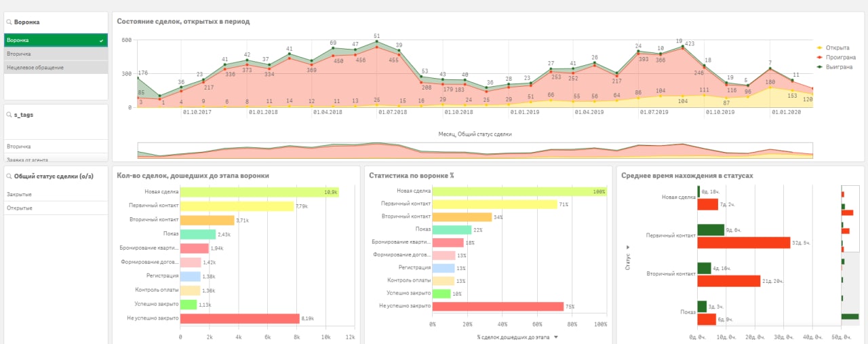The height and width of the screenshot is (344, 868).
Task: Click the Контроль оплаты label in count chart
Action: [x=157, y=290]
